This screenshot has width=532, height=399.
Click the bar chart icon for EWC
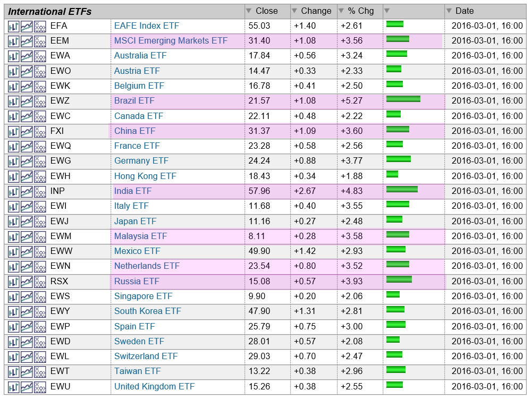(x=14, y=116)
